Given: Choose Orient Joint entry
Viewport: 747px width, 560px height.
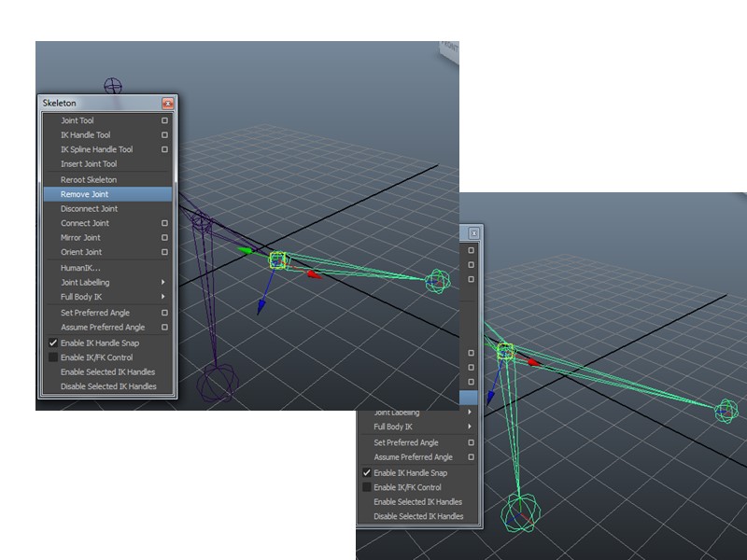Looking at the screenshot, I should (x=81, y=252).
